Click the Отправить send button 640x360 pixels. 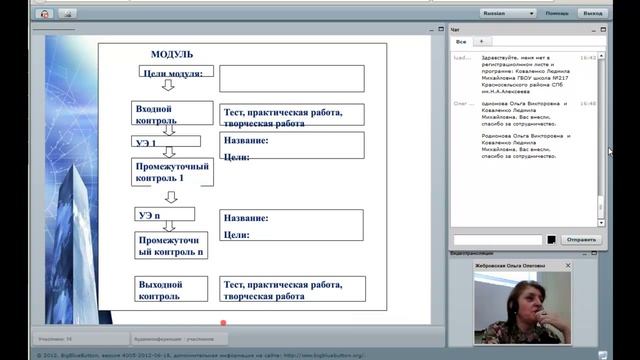pyautogui.click(x=581, y=240)
